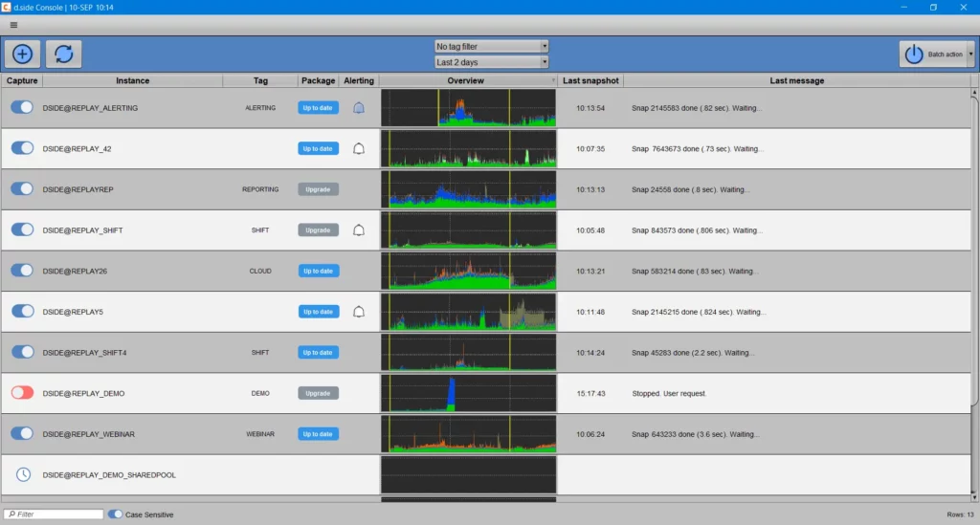The width and height of the screenshot is (980, 525).
Task: Focus the Filter text field
Action: click(x=54, y=514)
